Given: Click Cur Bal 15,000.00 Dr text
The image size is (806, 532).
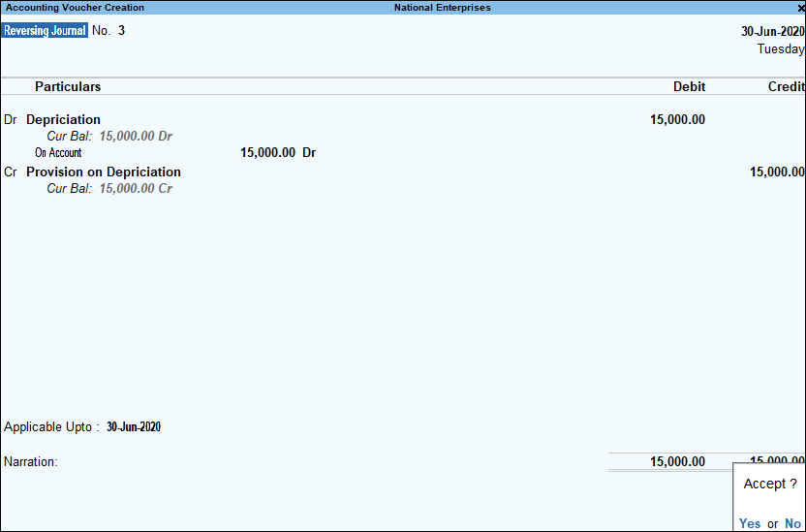Looking at the screenshot, I should point(109,137).
